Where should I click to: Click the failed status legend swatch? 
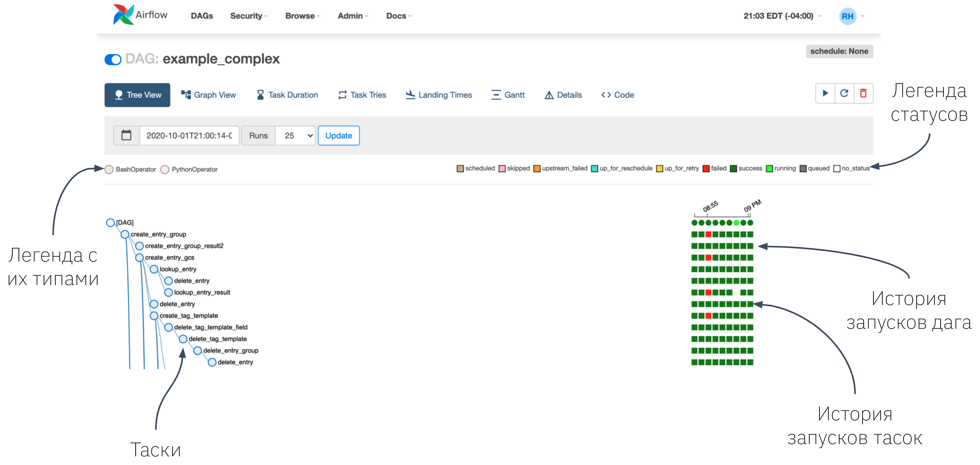[706, 169]
